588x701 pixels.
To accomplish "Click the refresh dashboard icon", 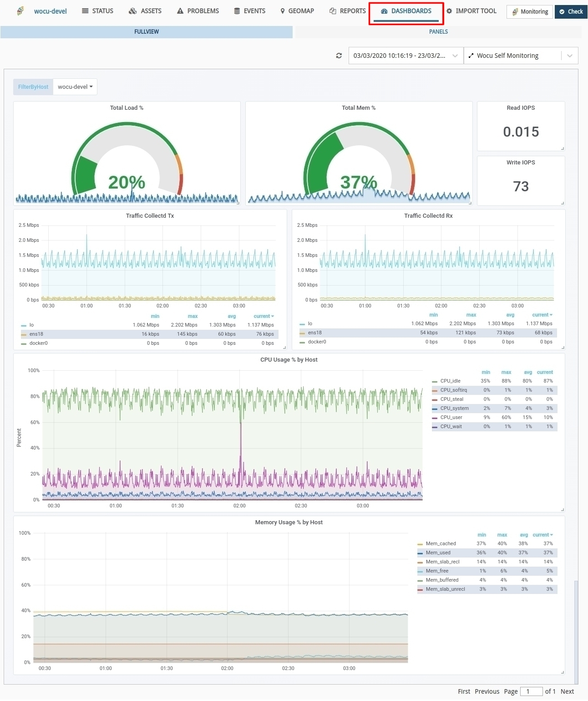I will click(x=339, y=56).
